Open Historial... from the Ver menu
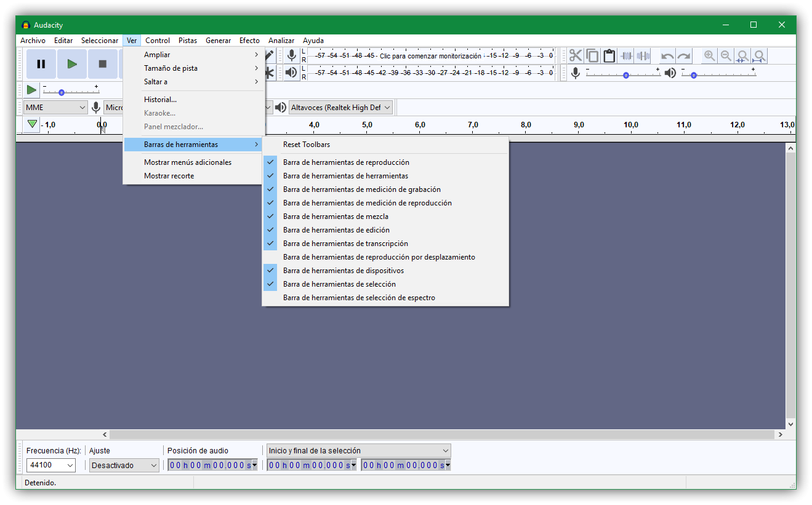This screenshot has height=505, width=812. pos(194,100)
